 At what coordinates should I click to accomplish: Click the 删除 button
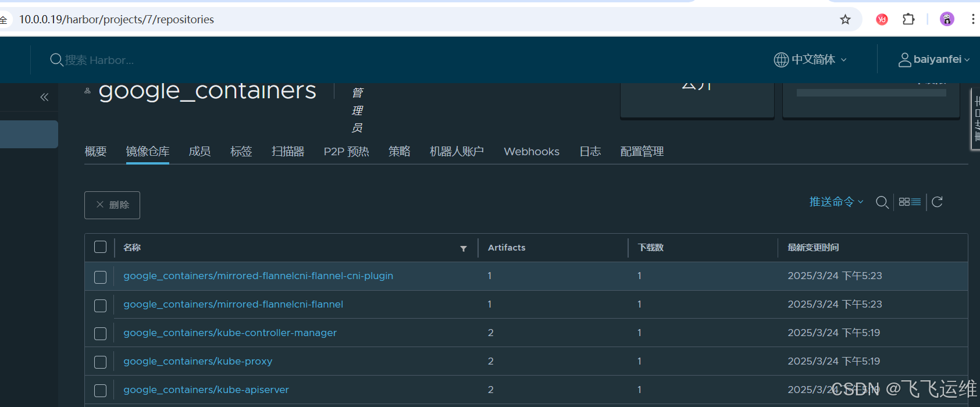pyautogui.click(x=112, y=205)
